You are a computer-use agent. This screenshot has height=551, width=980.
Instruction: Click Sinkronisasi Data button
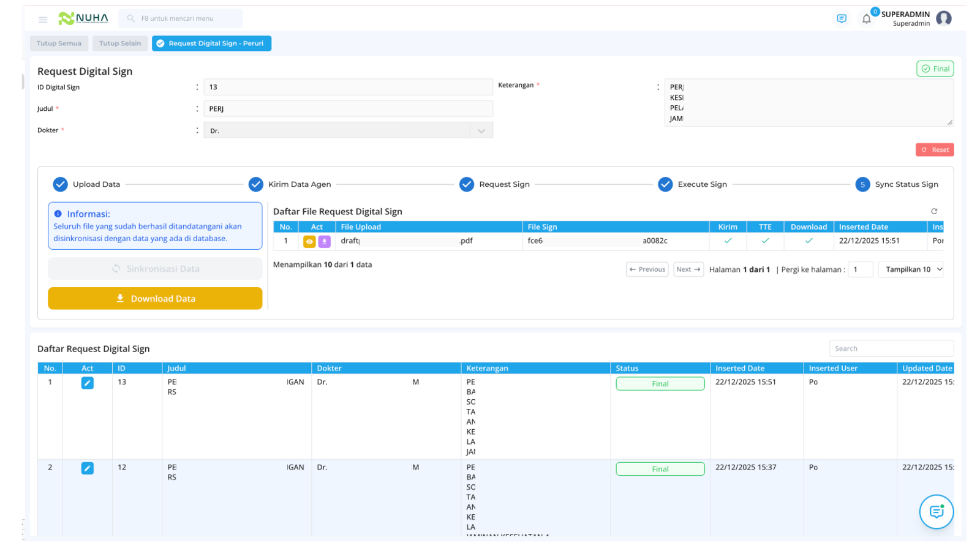(155, 269)
